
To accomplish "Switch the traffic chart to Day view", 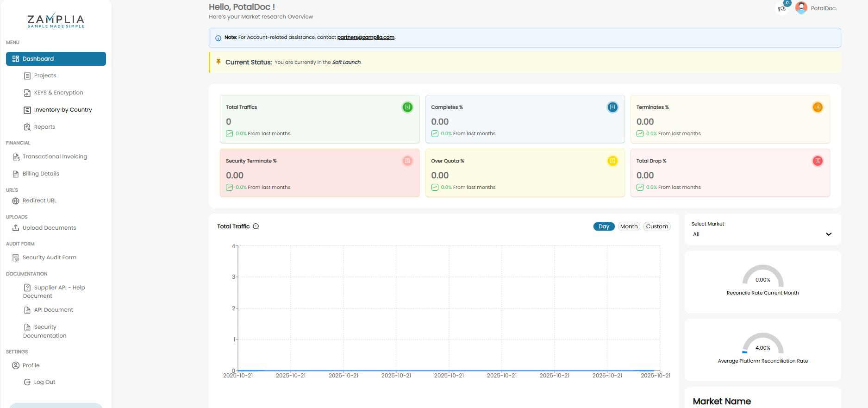I will 604,226.
